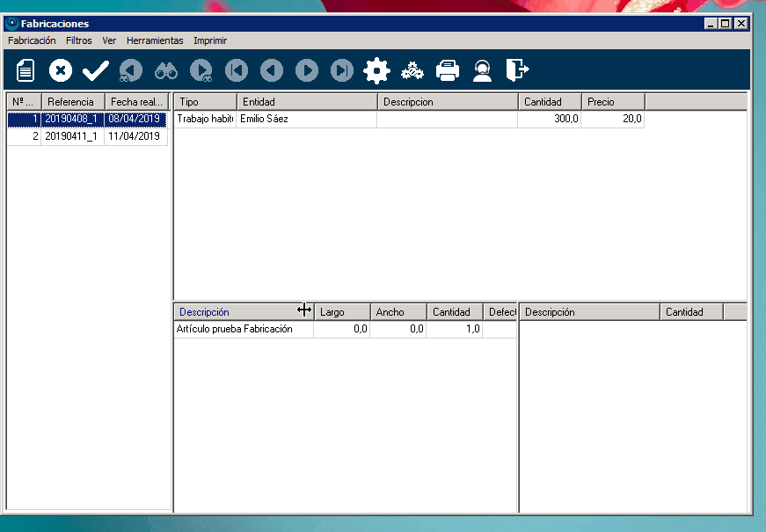Open support headset agent icon

pyautogui.click(x=482, y=70)
